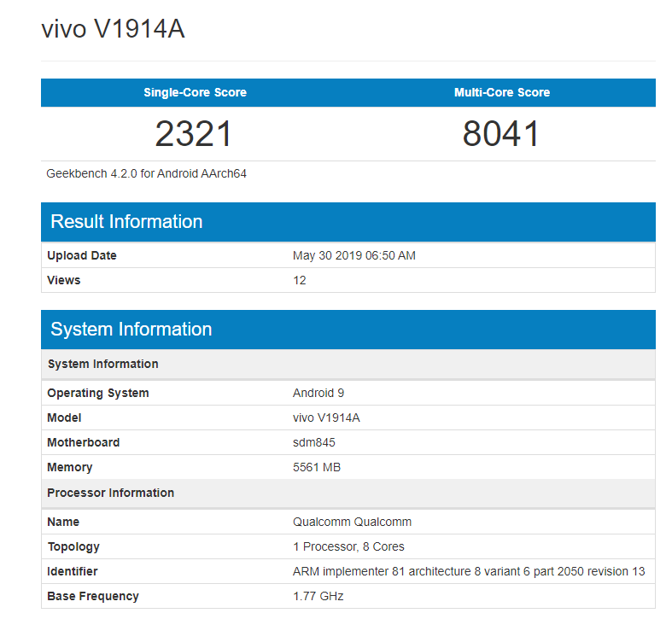This screenshot has width=672, height=619.
Task: Select the 1 Processor, 8 Cores value
Action: tap(348, 547)
